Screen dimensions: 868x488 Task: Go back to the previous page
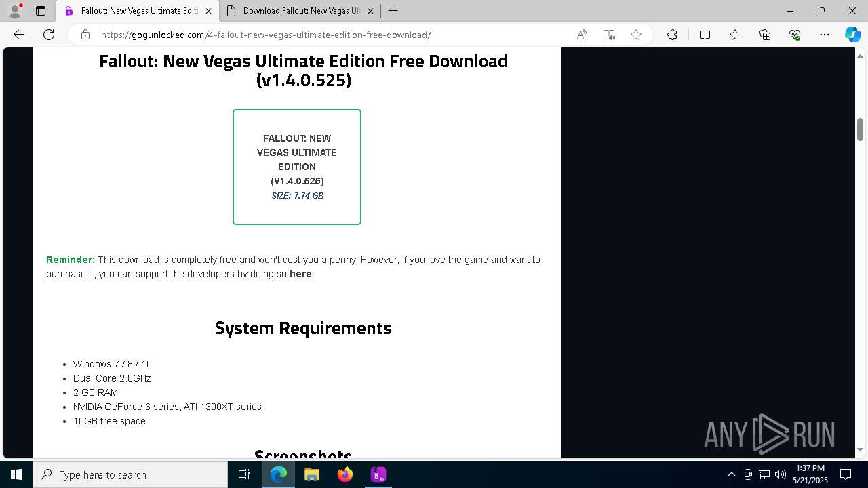19,35
